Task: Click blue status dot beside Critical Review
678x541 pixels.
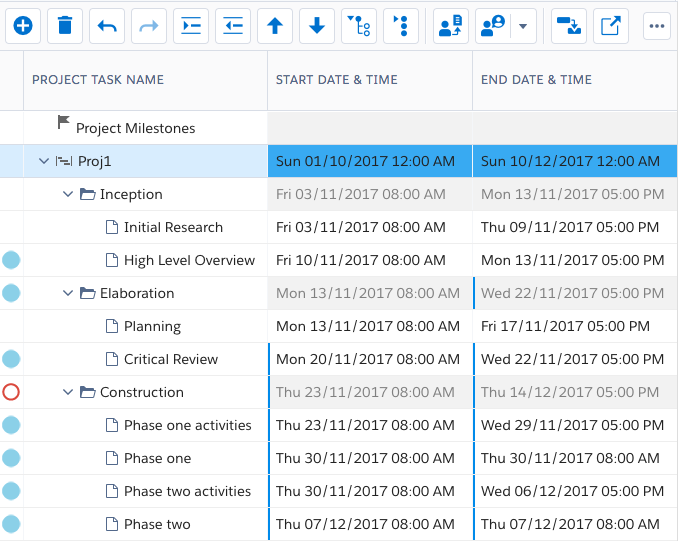Action: coord(11,359)
